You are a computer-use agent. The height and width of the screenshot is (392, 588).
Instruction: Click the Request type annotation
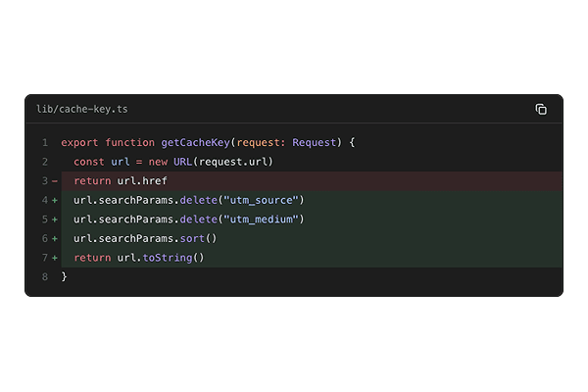[314, 142]
